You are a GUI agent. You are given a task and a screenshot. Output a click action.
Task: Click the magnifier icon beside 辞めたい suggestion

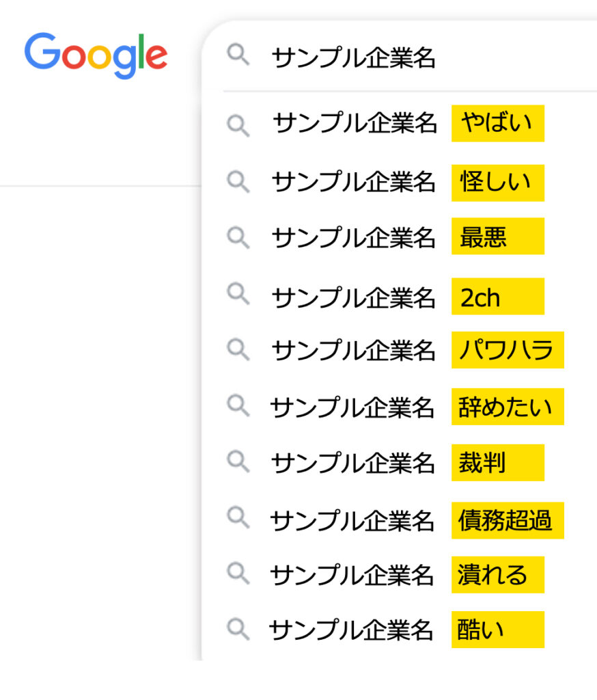[238, 406]
